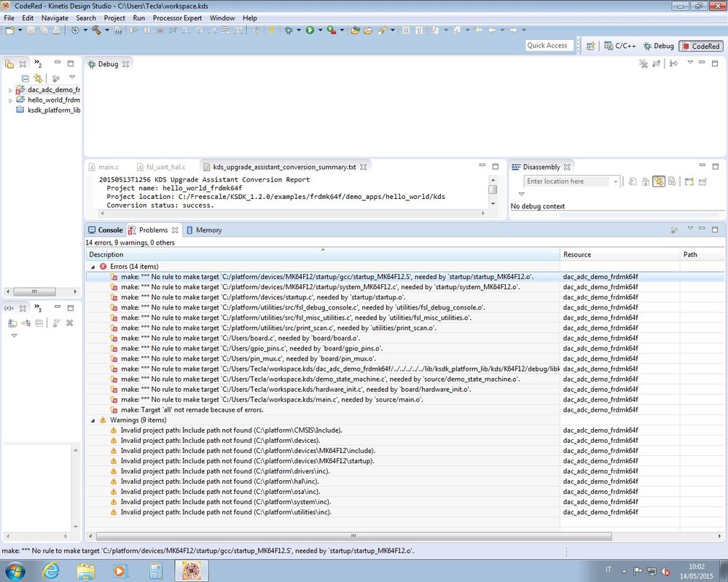The width and height of the screenshot is (728, 582).
Task: Click the volume muted tray icon
Action: pos(665,571)
